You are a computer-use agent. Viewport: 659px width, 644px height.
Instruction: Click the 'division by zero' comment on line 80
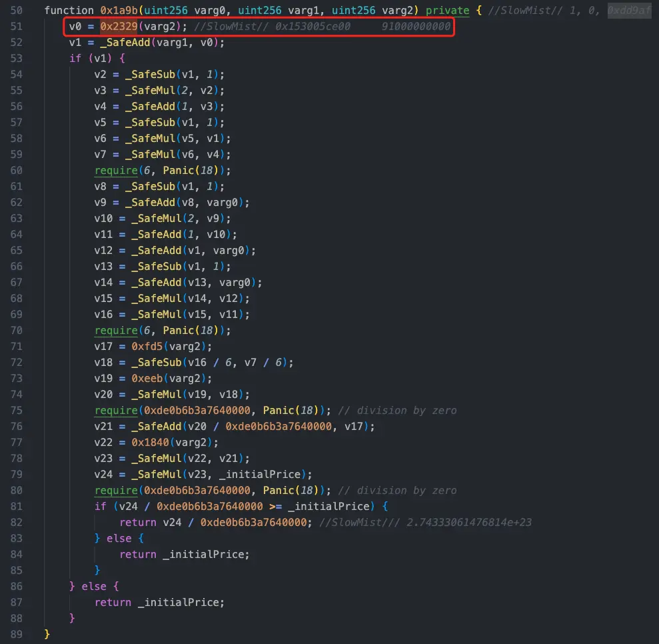click(407, 490)
